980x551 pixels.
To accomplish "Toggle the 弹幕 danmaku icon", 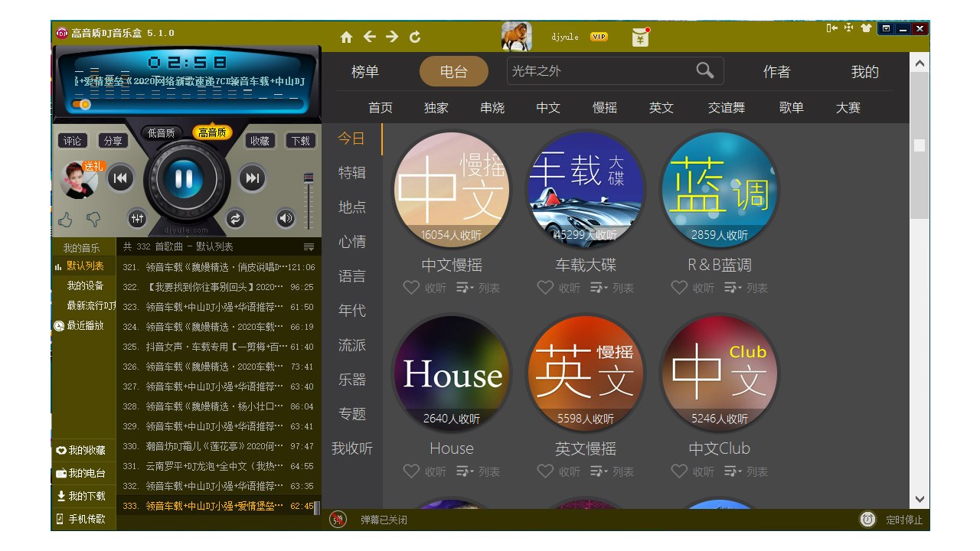I will point(338,520).
